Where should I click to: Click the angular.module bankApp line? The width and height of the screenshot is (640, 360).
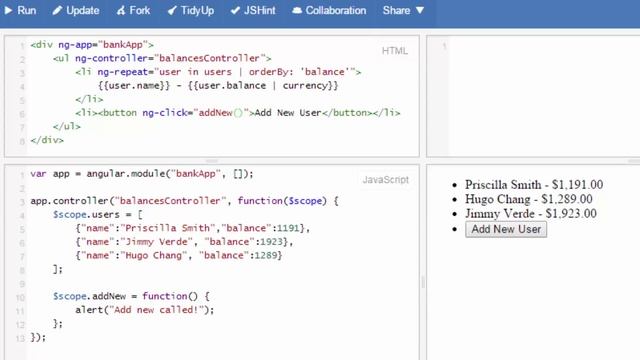(142, 174)
